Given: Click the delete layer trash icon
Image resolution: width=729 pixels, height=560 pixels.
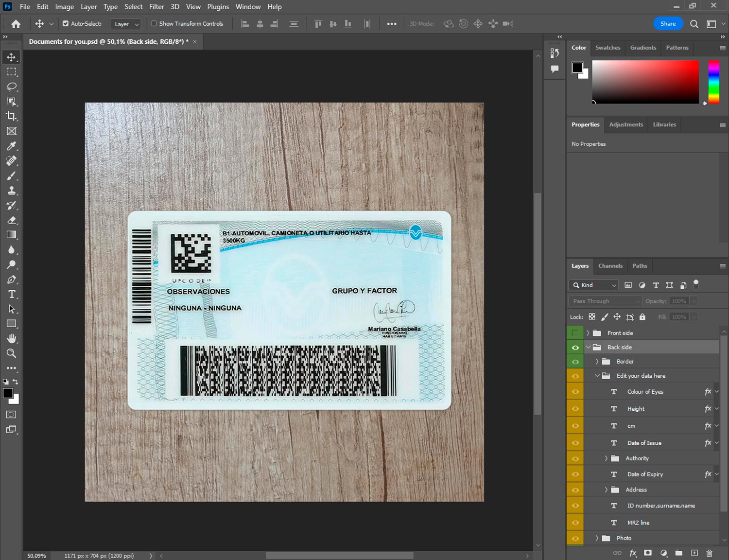Looking at the screenshot, I should (709, 553).
